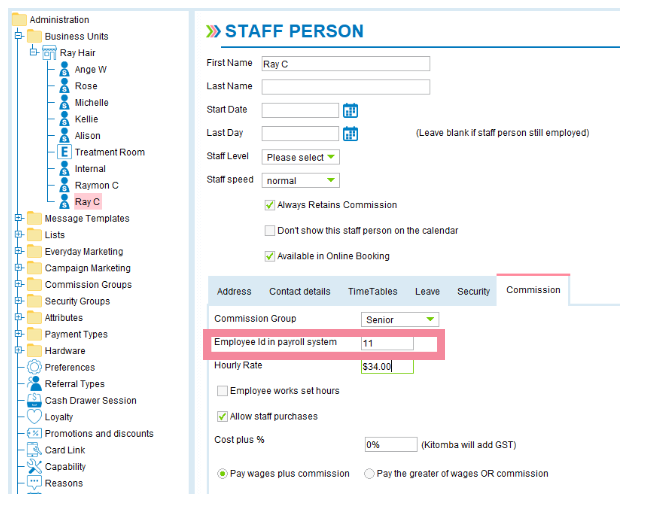665x511 pixels.
Task: Open the Last Day calendar picker icon
Action: 350,134
